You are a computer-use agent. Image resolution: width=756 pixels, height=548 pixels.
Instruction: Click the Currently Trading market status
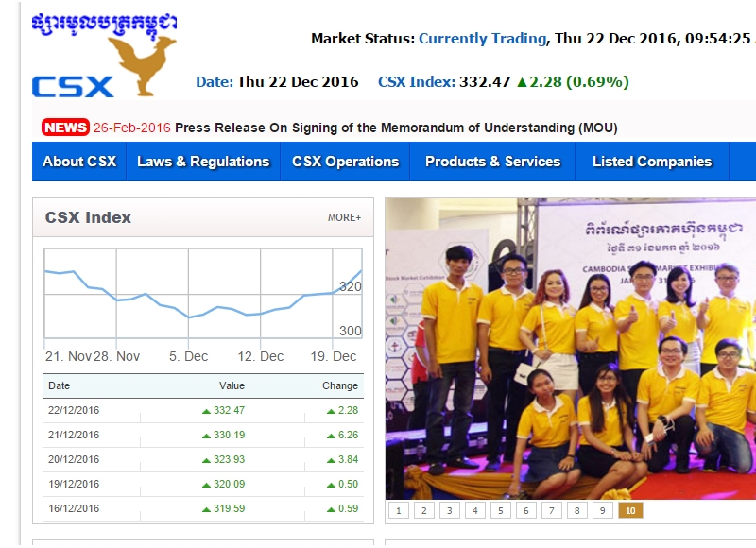482,39
